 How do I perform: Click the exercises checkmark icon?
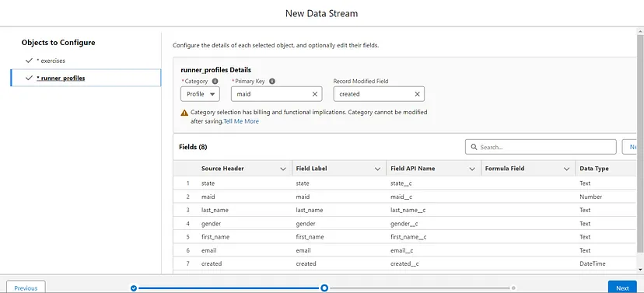[x=29, y=61]
